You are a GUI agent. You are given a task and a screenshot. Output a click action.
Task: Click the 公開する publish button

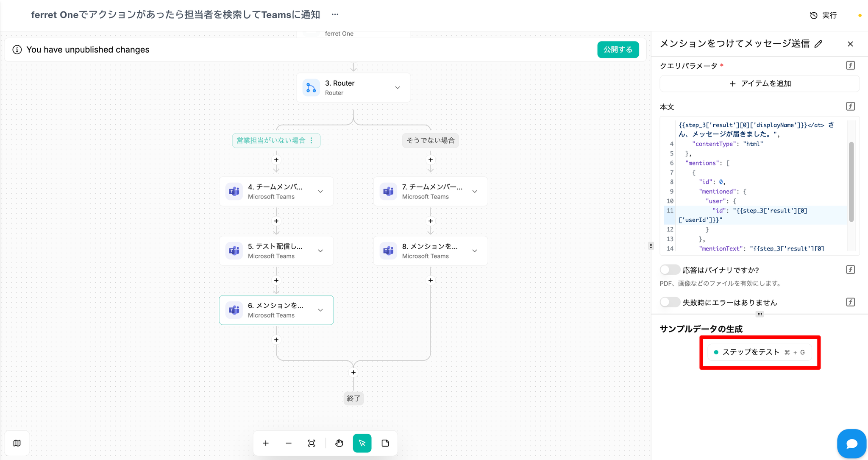tap(618, 50)
